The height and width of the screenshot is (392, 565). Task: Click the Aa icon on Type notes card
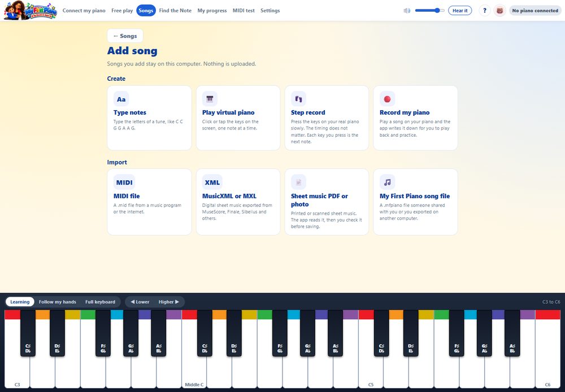121,99
